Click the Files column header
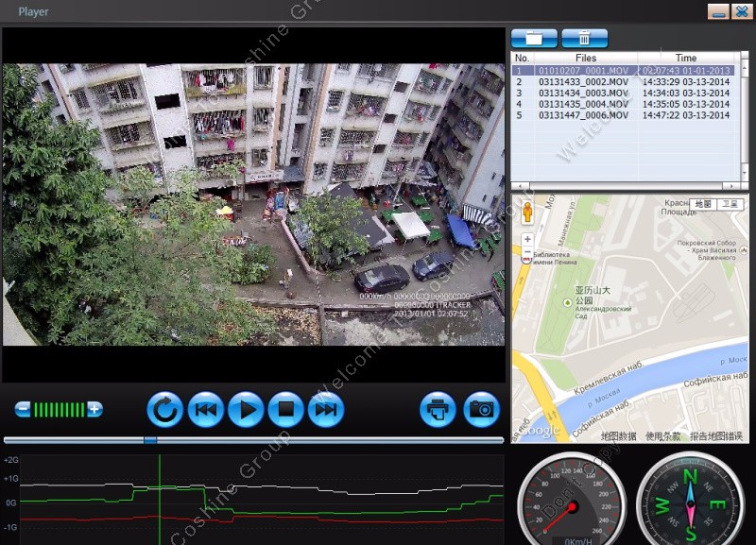 click(x=585, y=59)
